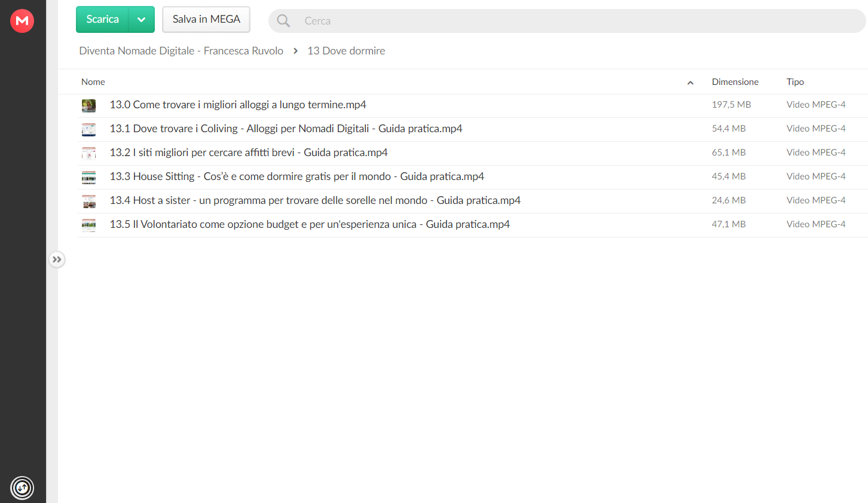Sort files by Tipo column
The height and width of the screenshot is (503, 868).
pyautogui.click(x=795, y=82)
